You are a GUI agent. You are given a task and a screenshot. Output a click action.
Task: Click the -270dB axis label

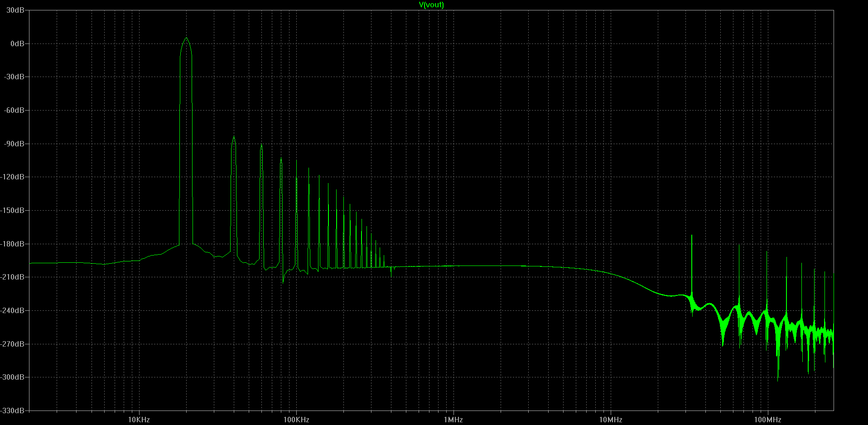click(x=12, y=344)
